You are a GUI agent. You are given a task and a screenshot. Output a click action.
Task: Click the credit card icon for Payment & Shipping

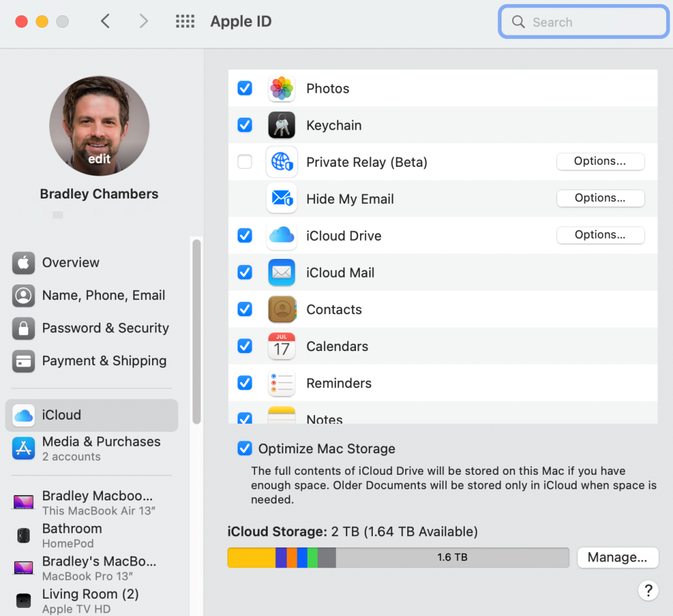pyautogui.click(x=24, y=361)
